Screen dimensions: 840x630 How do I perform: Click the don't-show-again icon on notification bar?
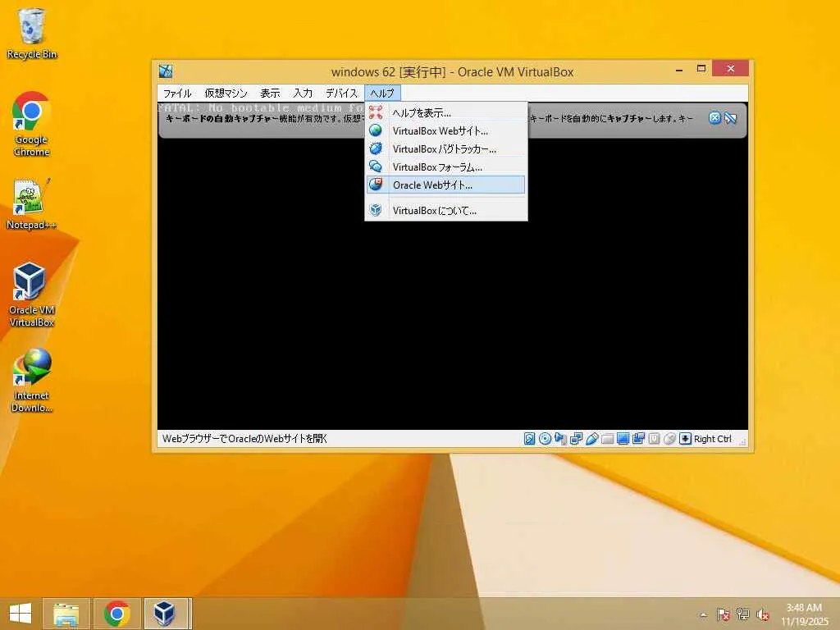[730, 118]
